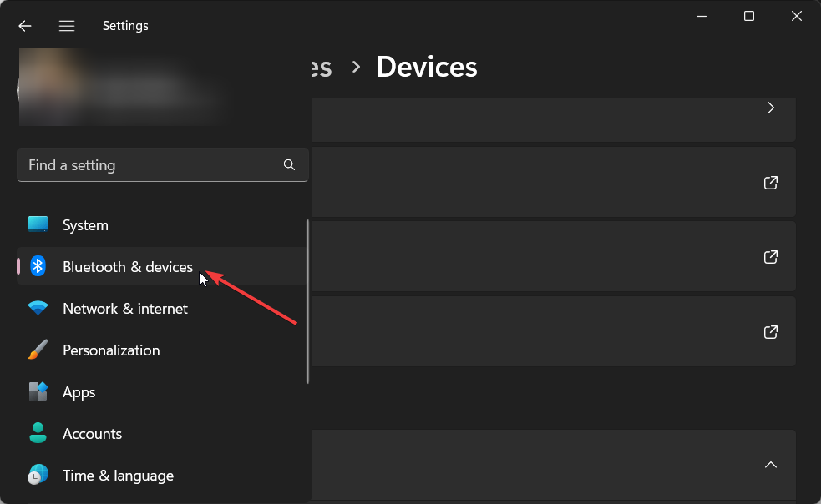821x504 pixels.
Task: Click the Wi-Fi Network icon
Action: 38,308
